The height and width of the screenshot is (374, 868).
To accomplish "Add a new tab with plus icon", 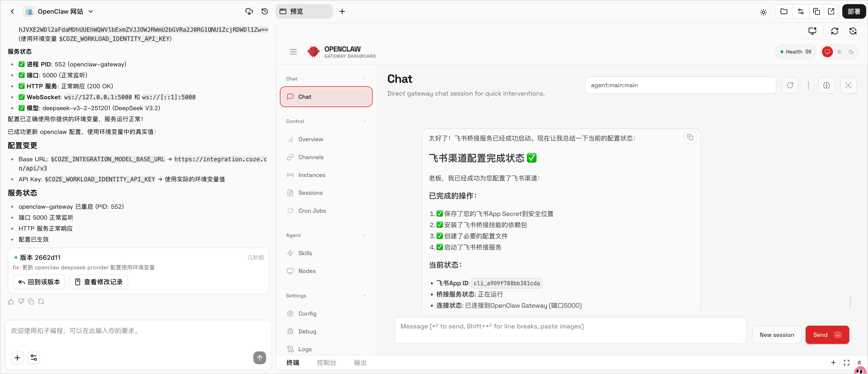I will point(342,11).
